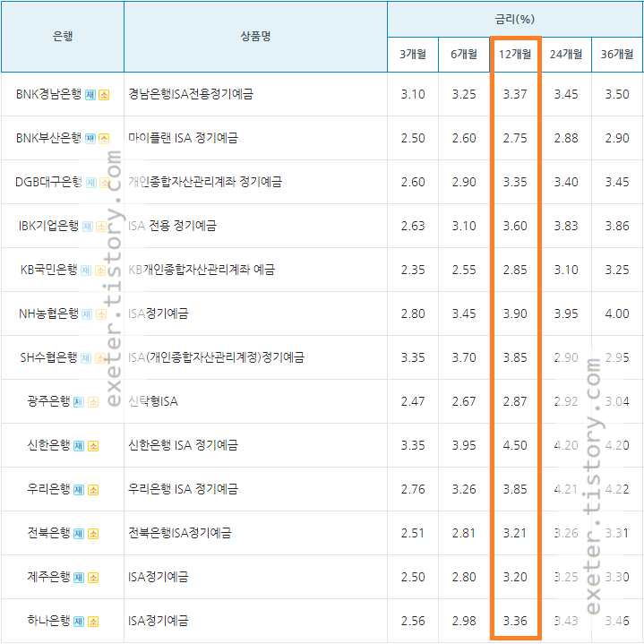Open the ISA 전용 정기예금 product
The height and width of the screenshot is (644, 644).
click(x=172, y=226)
